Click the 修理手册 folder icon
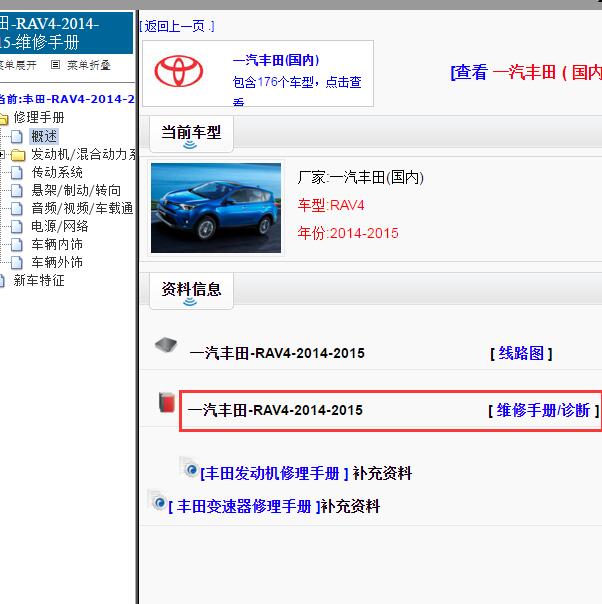The width and height of the screenshot is (602, 604). (4, 119)
